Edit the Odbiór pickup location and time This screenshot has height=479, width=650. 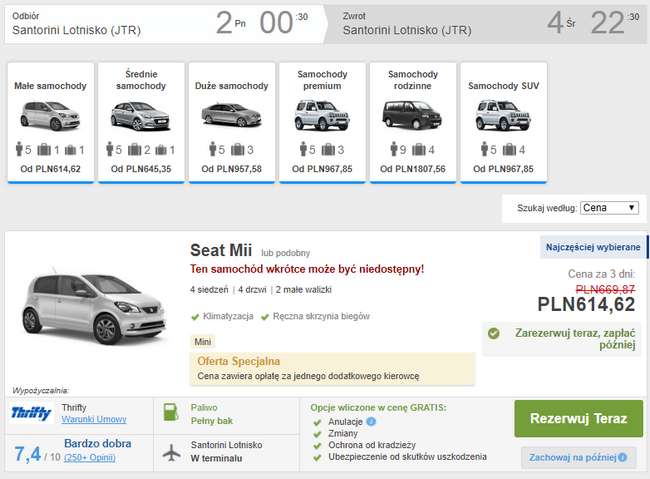164,24
